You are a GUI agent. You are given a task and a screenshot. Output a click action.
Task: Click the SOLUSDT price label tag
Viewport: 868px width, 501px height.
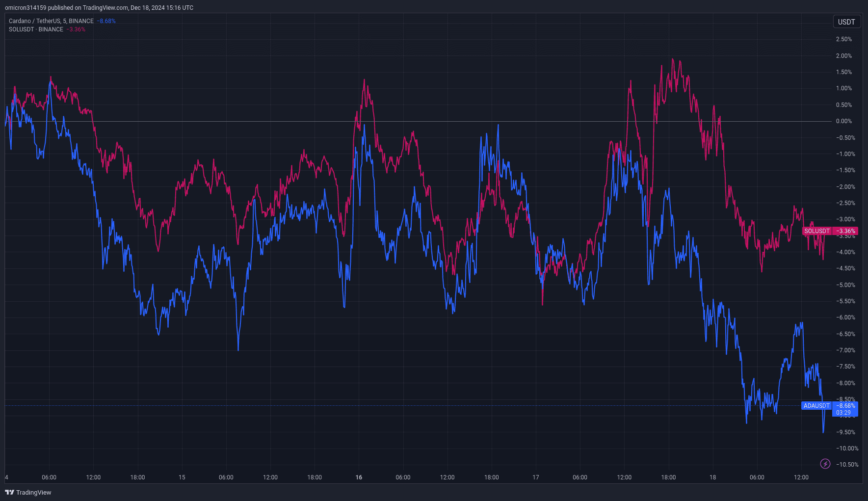[x=817, y=231]
